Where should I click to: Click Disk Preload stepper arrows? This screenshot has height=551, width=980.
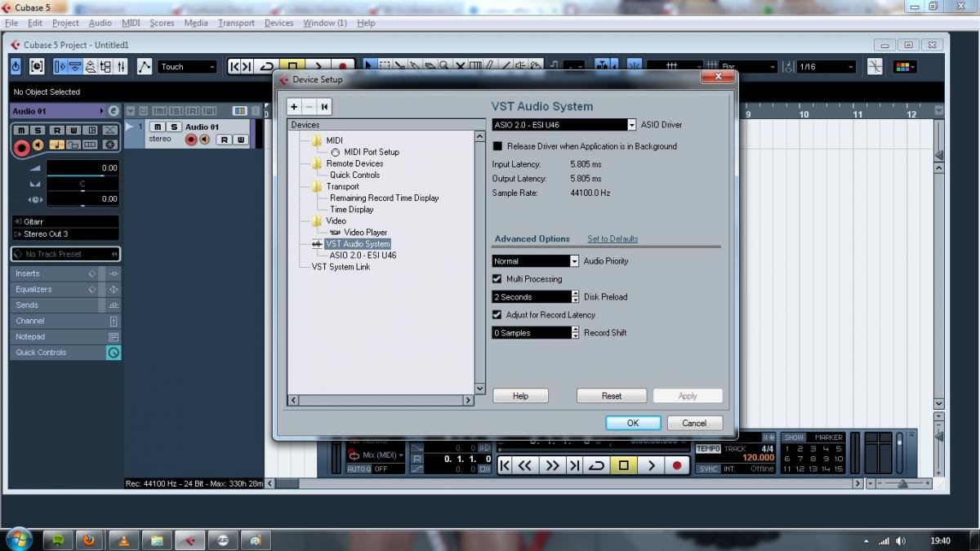(x=575, y=297)
